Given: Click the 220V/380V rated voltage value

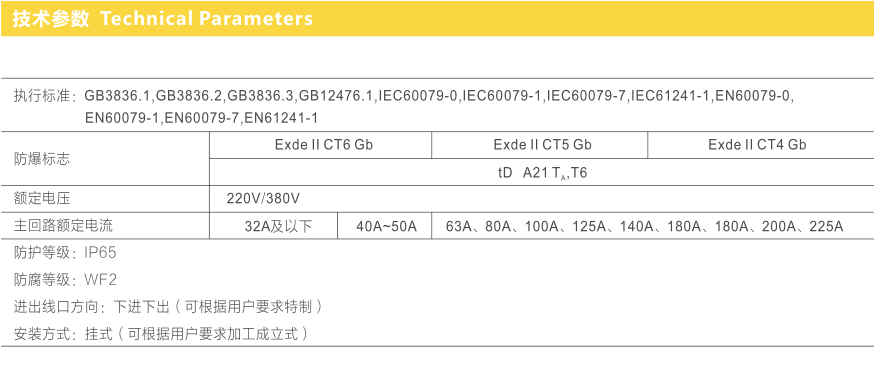Looking at the screenshot, I should coord(263,199).
